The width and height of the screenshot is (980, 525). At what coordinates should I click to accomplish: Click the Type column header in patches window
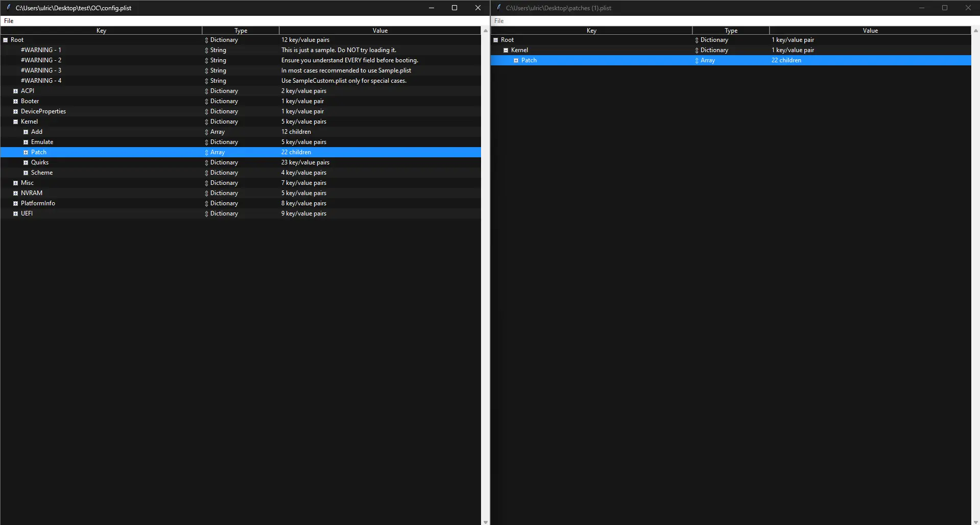731,31
